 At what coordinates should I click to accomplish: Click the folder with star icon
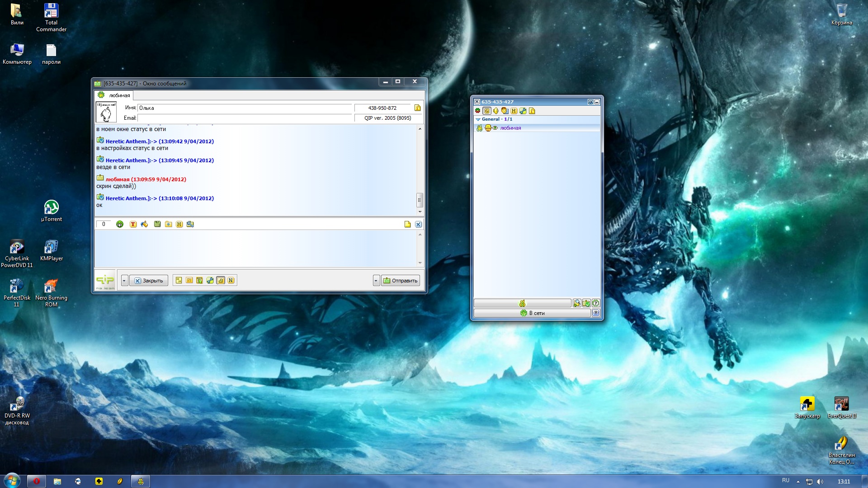pos(168,224)
